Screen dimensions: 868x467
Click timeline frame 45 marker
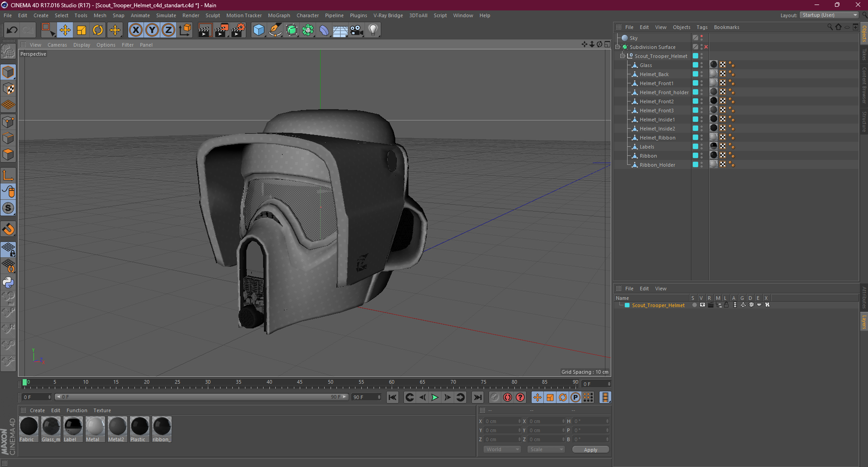(x=299, y=382)
